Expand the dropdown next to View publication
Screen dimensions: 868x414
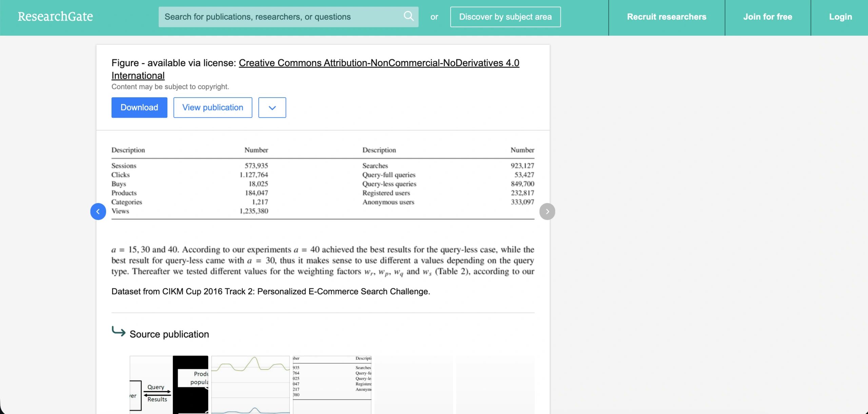tap(272, 107)
